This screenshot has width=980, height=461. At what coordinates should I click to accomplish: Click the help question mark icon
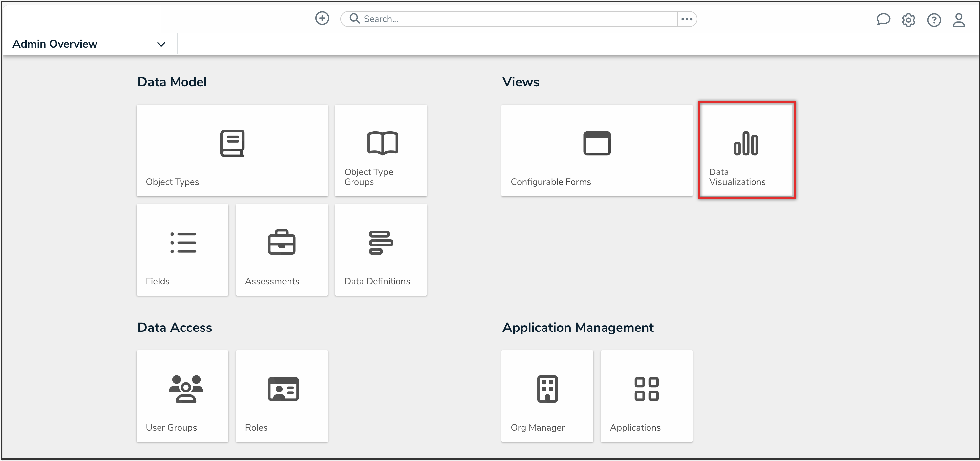(x=934, y=20)
